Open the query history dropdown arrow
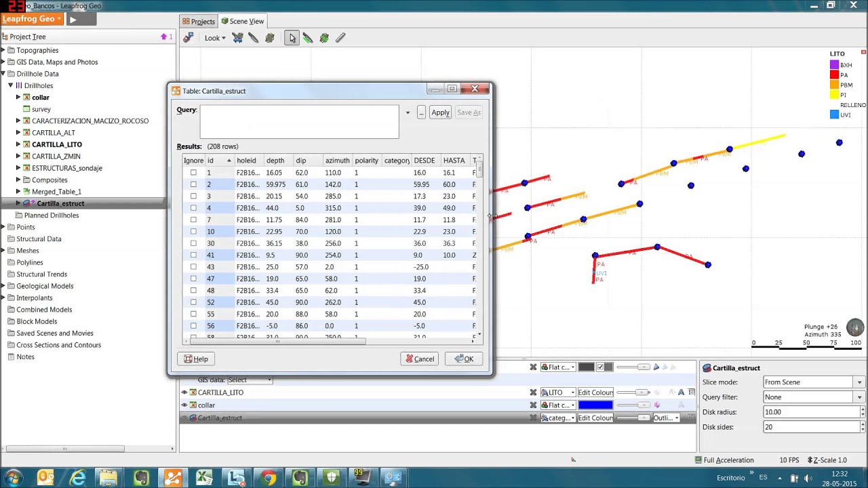The width and height of the screenshot is (868, 488). point(408,113)
